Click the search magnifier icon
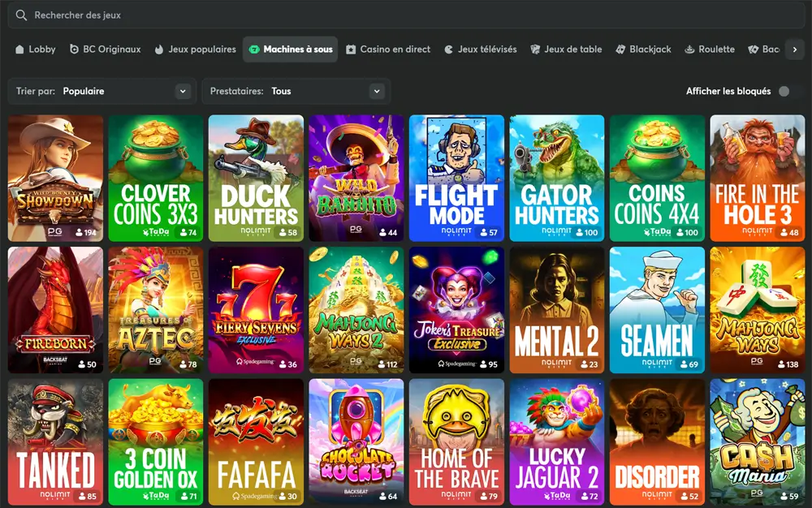Viewport: 812px width, 508px height. (22, 15)
